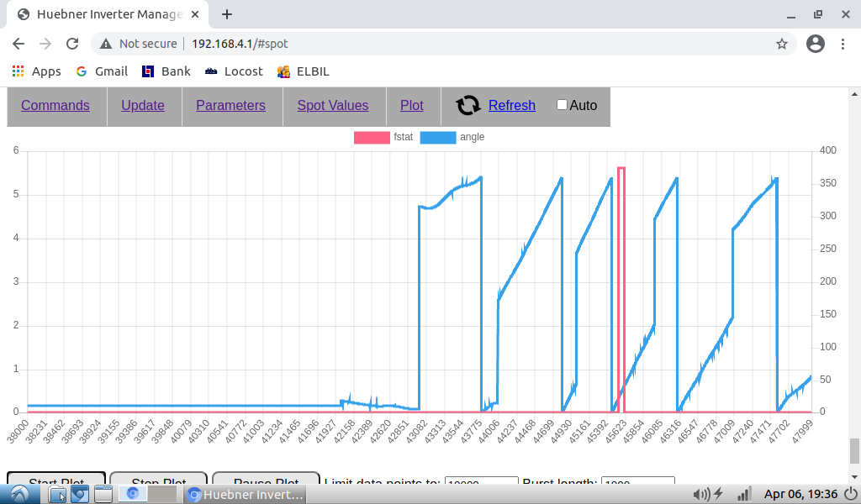Viewport: 861px width, 504px height.
Task: Click the network signal tray icon
Action: (743, 494)
